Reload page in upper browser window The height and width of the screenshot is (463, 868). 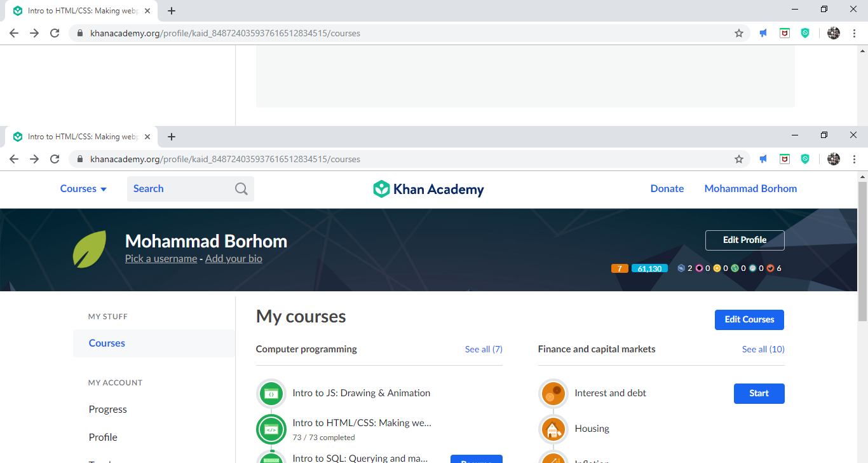point(55,33)
